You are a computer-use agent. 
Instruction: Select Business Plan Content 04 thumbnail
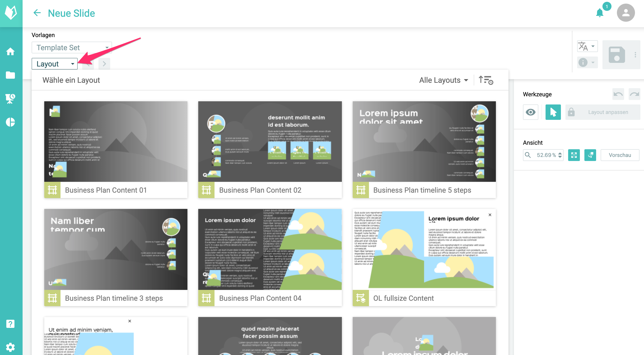(270, 249)
